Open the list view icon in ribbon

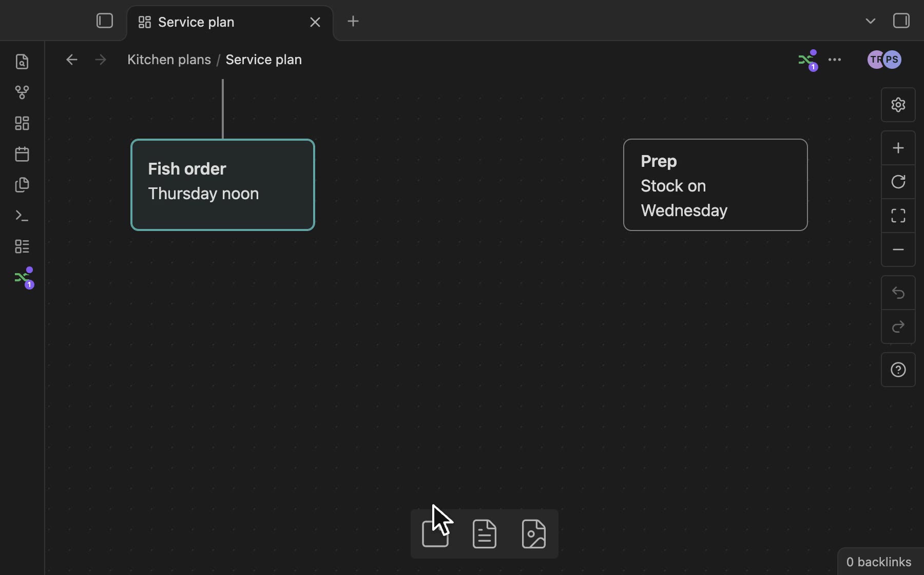[22, 246]
